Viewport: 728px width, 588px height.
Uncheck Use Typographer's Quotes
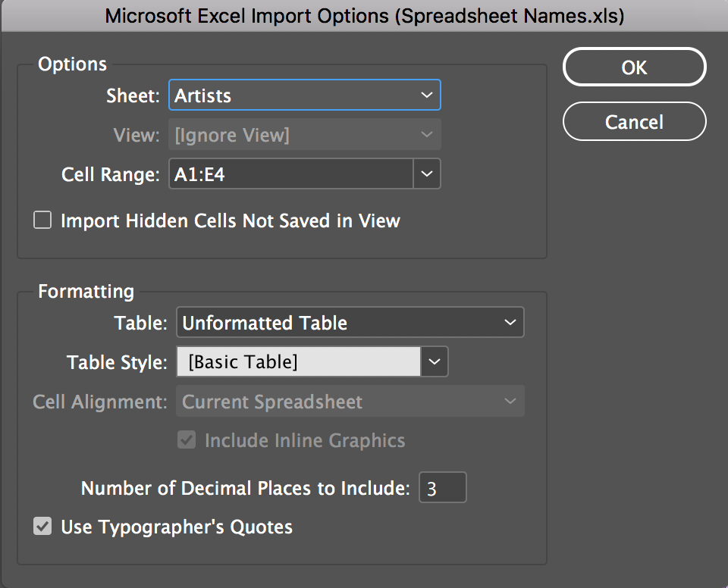42,527
